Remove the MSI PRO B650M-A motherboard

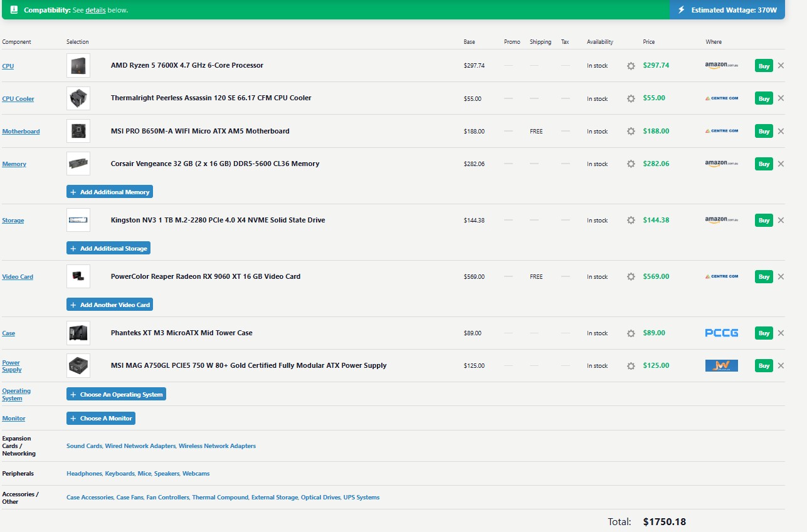click(x=781, y=131)
